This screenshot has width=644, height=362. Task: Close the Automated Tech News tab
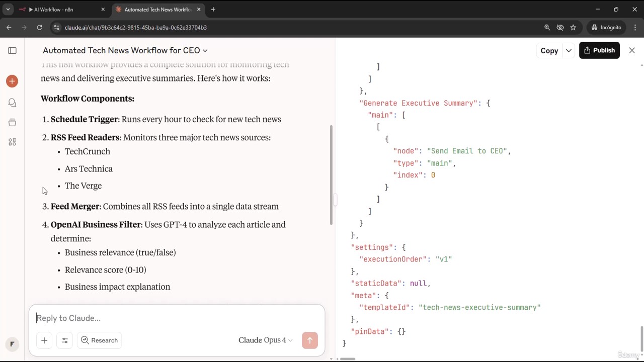tap(199, 9)
